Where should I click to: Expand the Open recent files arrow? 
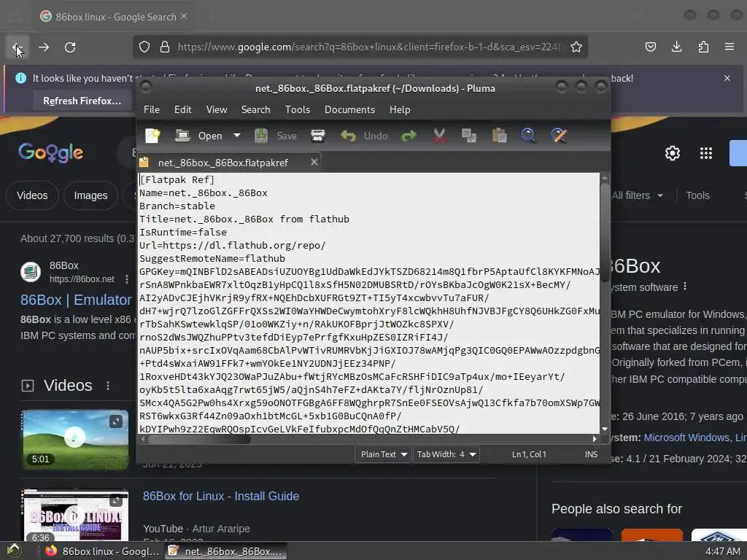click(x=237, y=136)
